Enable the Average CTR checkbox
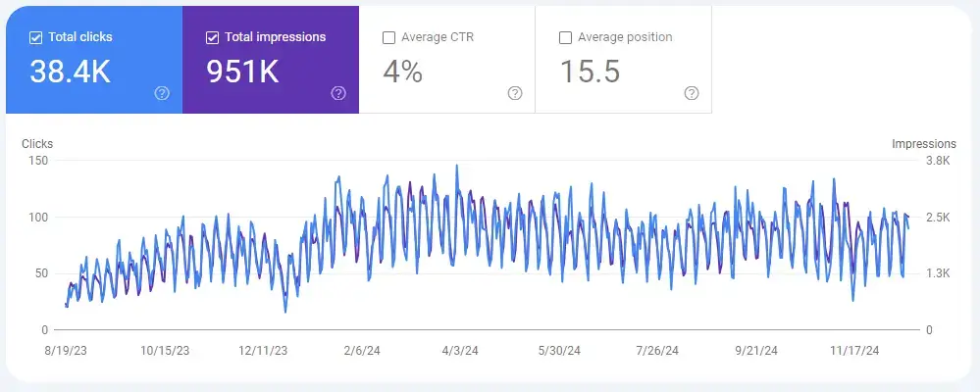 point(388,37)
